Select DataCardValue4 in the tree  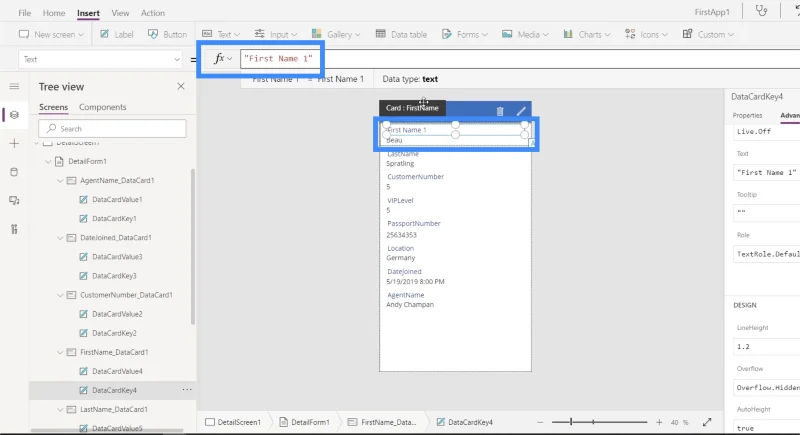[117, 371]
